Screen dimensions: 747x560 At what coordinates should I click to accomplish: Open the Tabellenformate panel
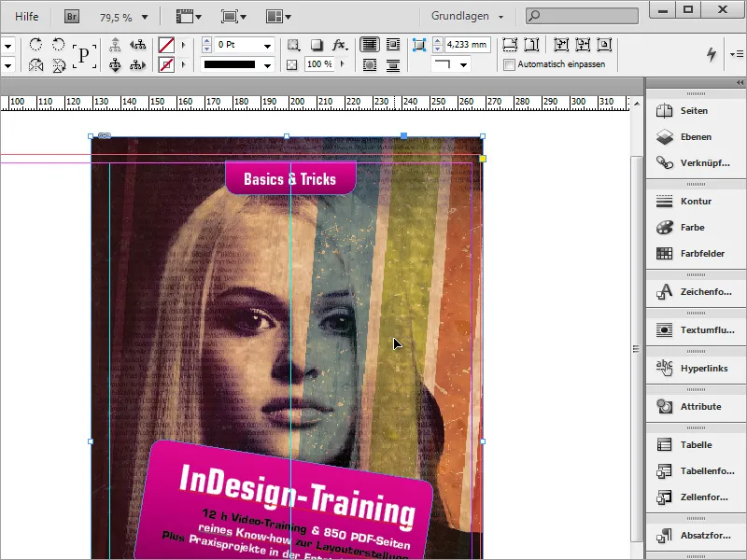696,471
